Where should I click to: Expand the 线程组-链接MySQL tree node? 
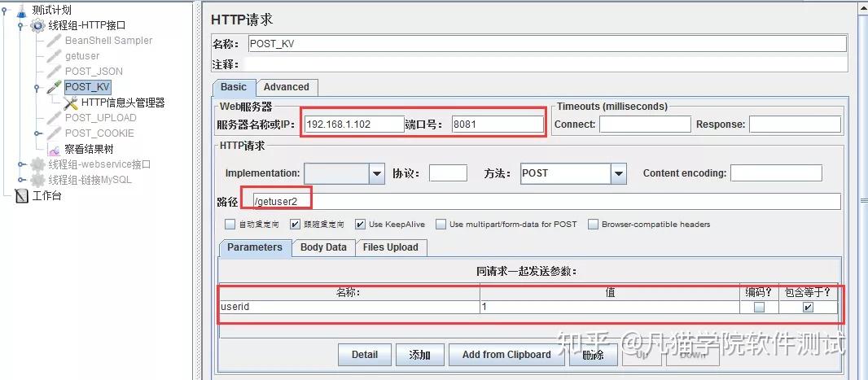point(21,180)
